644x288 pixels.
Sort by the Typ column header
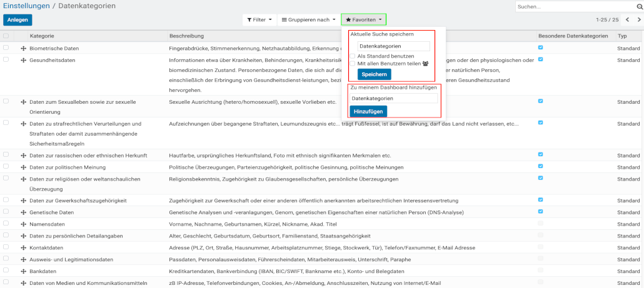click(622, 36)
